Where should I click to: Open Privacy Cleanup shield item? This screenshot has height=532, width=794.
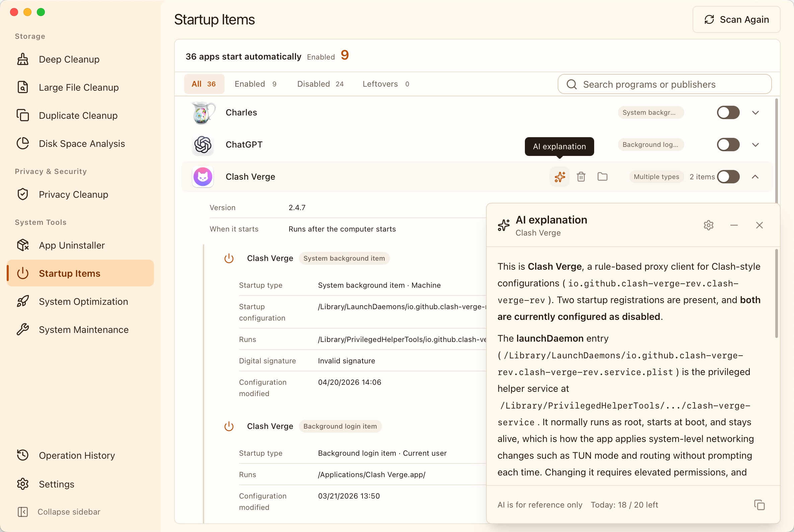tap(80, 194)
